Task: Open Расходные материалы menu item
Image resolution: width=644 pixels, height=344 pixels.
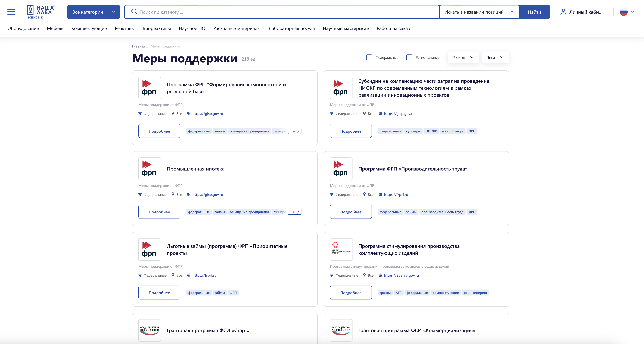Action: pyautogui.click(x=237, y=28)
